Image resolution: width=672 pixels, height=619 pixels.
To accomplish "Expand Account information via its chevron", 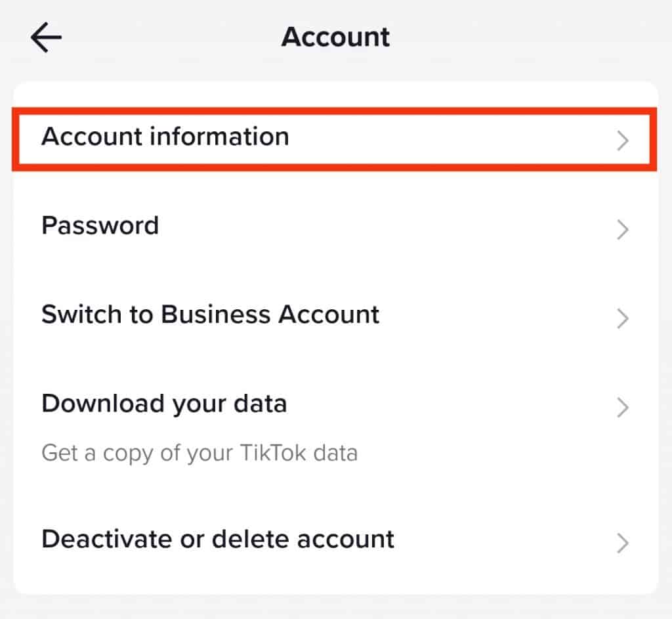I will [x=622, y=140].
